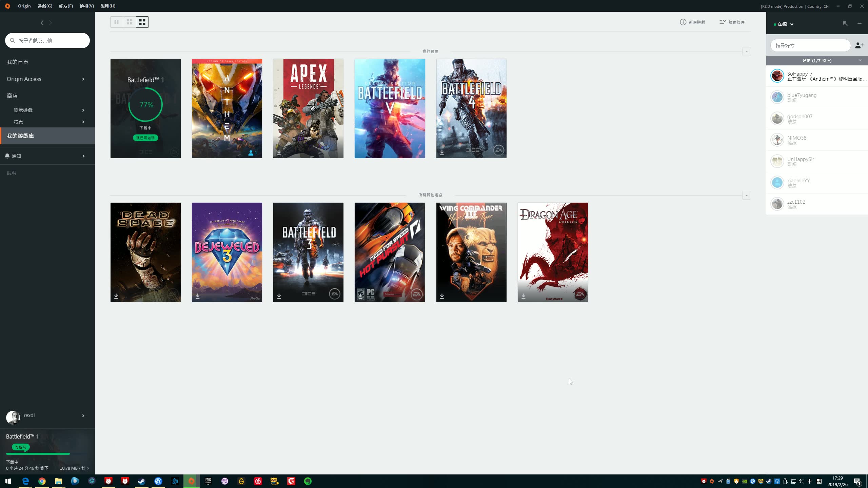This screenshot has height=488, width=868.
Task: Select friend zzc1102
Action: (817, 204)
